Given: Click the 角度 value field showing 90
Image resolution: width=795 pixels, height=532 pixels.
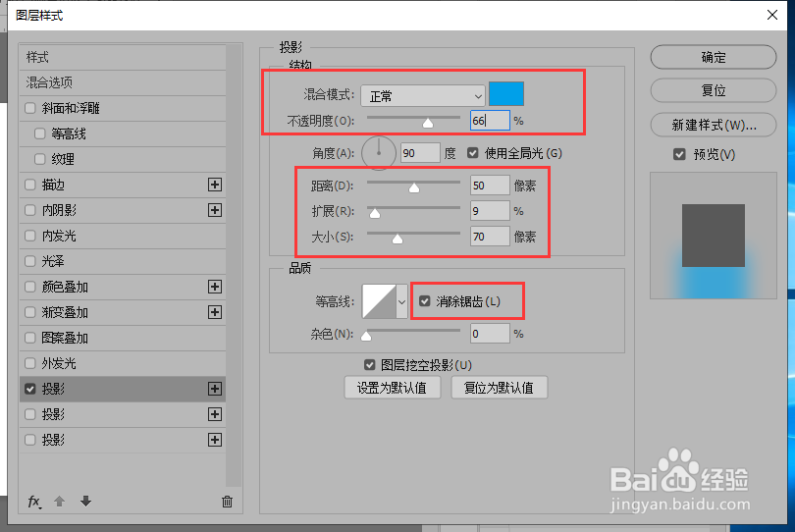Looking at the screenshot, I should point(420,153).
